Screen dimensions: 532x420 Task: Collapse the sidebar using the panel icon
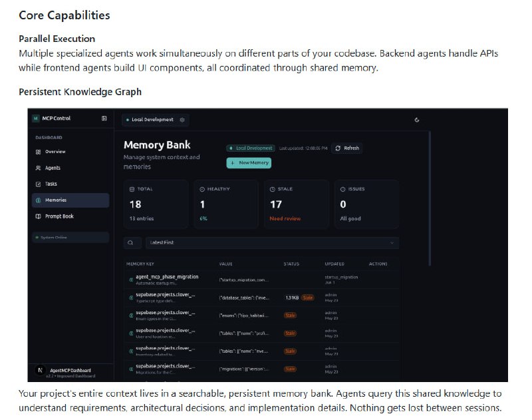click(x=104, y=118)
